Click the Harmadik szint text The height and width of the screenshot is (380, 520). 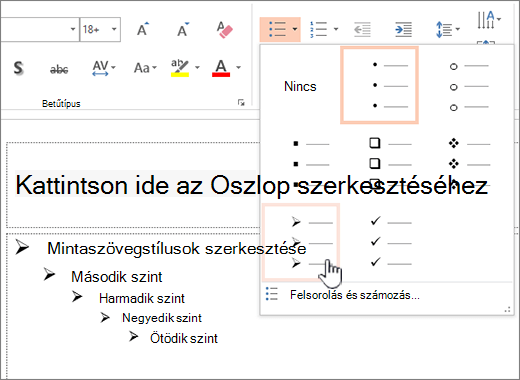coord(142,298)
